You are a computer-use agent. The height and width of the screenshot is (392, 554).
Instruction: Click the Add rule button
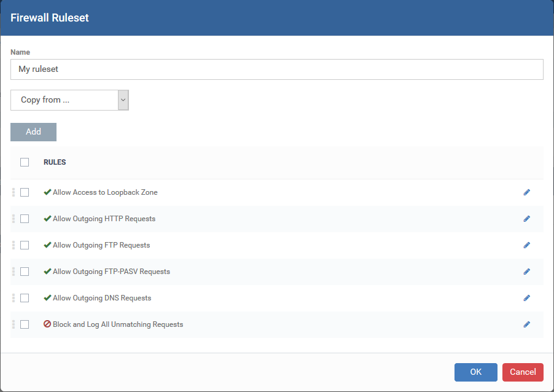33,132
